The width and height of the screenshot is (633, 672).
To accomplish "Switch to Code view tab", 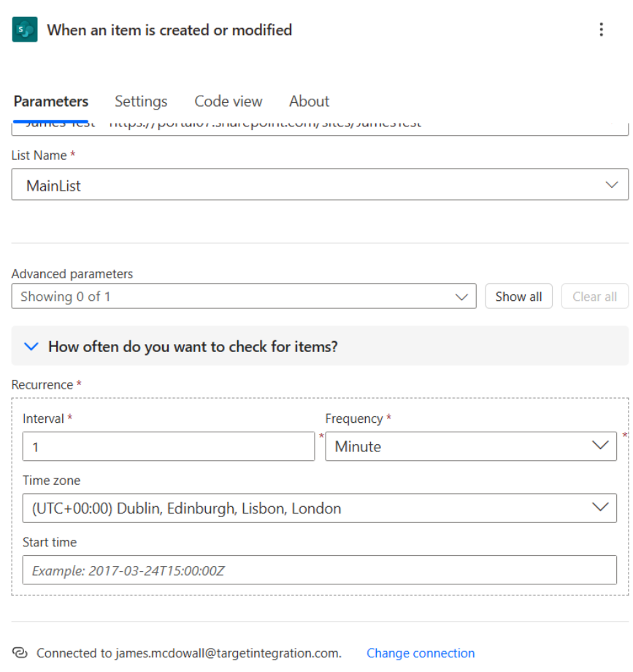I will click(x=228, y=102).
